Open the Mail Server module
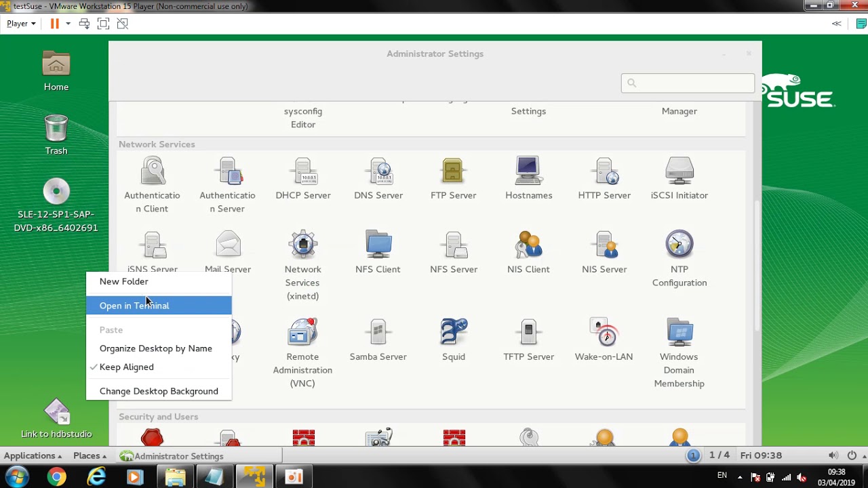Screen dimensions: 868x488 [x=228, y=252]
